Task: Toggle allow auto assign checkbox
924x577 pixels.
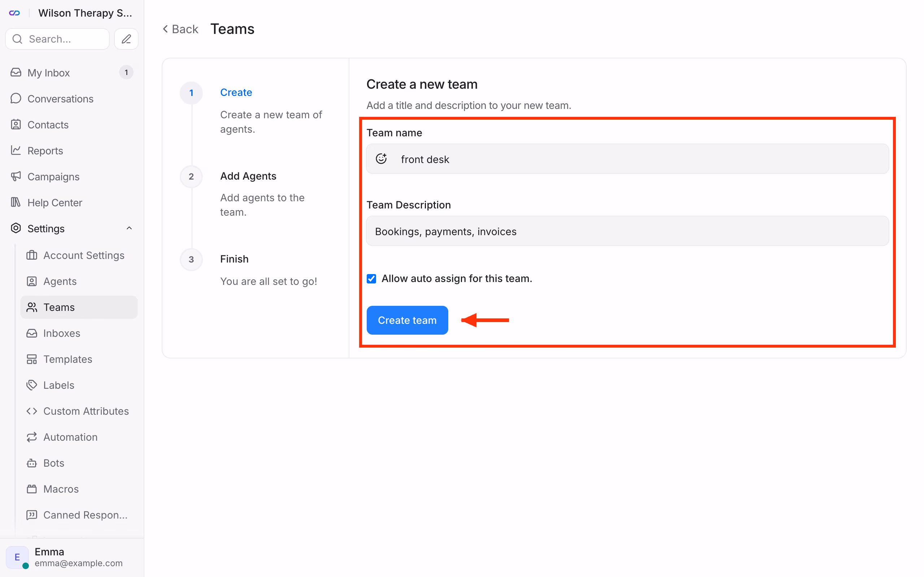Action: coord(371,278)
